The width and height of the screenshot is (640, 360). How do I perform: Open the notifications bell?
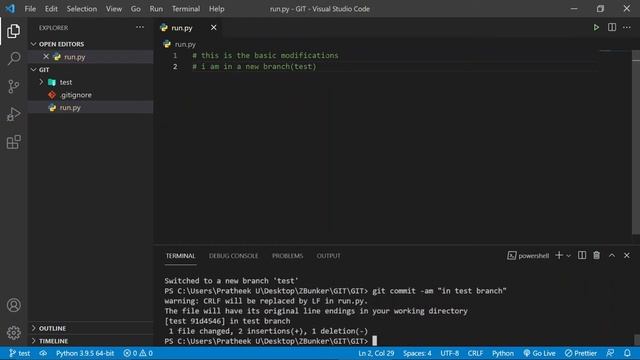(627, 353)
